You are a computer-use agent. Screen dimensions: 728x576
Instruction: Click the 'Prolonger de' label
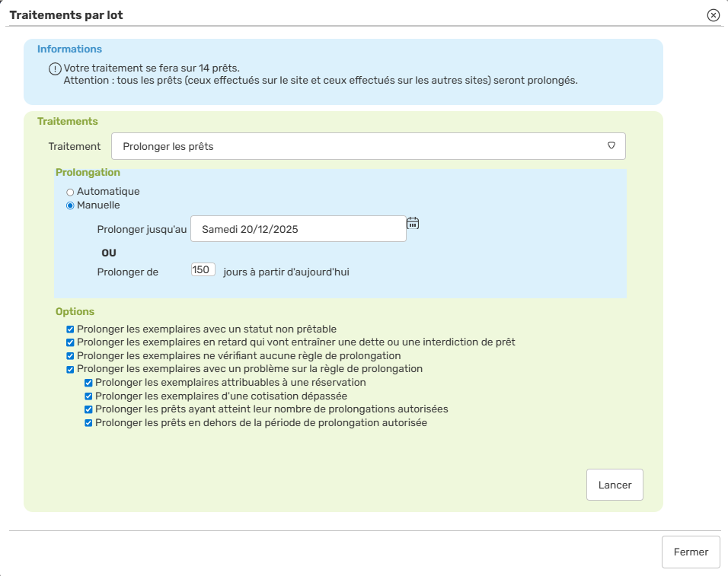[128, 272]
